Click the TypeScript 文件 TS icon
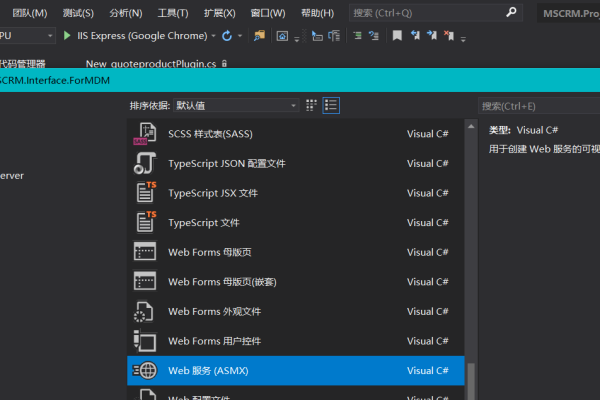The width and height of the screenshot is (600, 400). [x=146, y=222]
